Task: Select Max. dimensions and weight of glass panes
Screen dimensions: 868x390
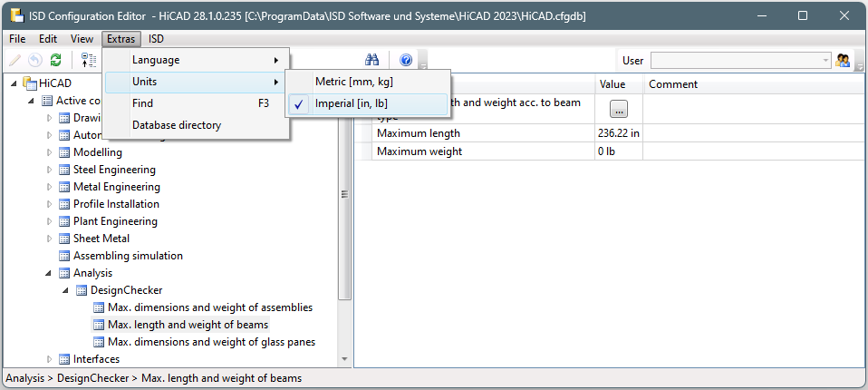Action: (x=211, y=342)
